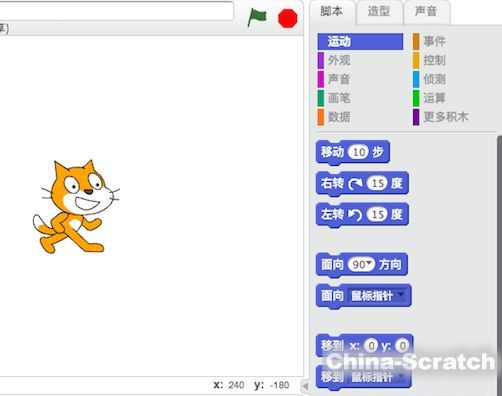Screen dimensions: 502x396
Task: Switch to the 造型 tab
Action: coord(379,11)
